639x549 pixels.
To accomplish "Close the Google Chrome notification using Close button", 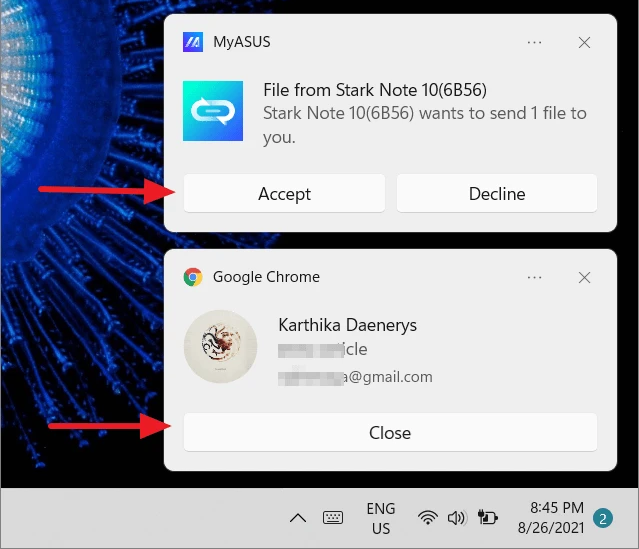I will 390,432.
